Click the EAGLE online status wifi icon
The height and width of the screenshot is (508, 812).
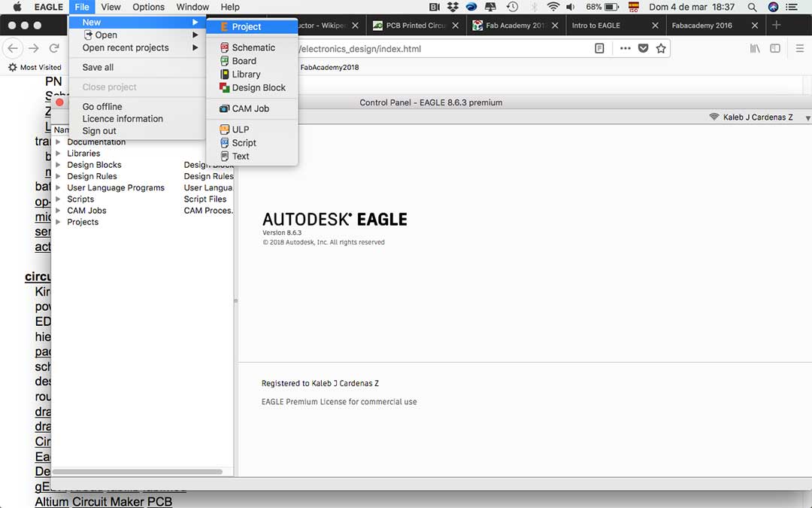(714, 117)
